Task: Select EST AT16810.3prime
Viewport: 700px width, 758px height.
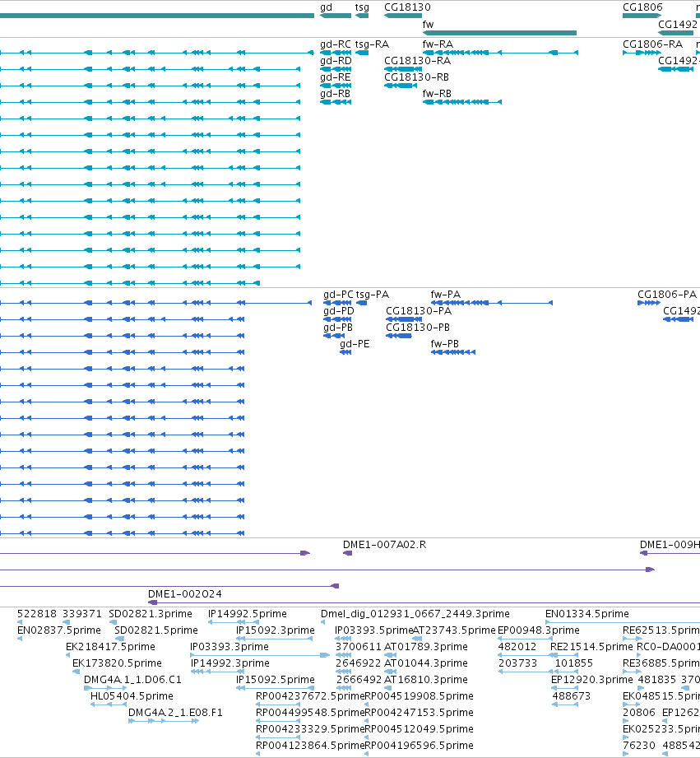Action: pos(426,680)
